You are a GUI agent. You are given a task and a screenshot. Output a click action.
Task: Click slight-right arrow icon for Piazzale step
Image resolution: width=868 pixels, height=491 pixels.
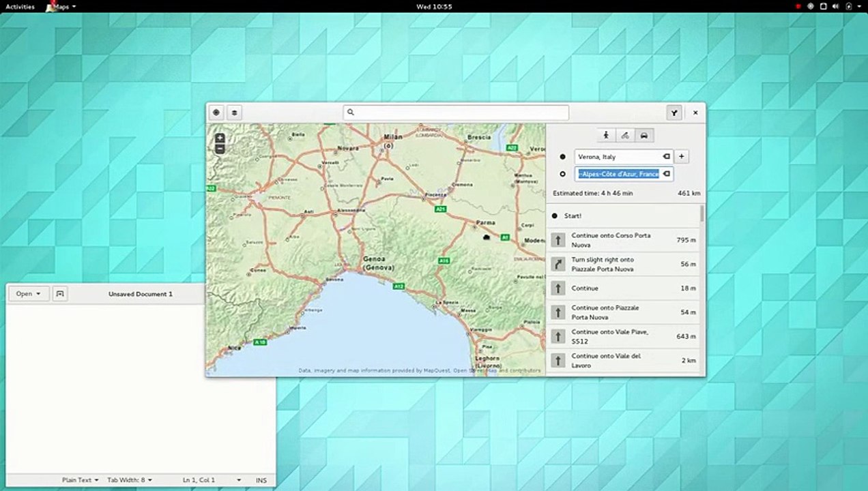click(558, 264)
